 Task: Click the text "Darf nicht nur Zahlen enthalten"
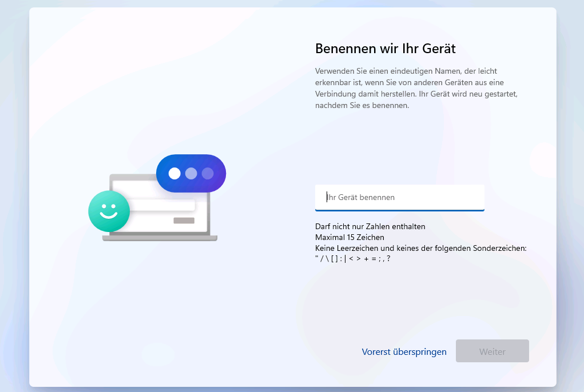pyautogui.click(x=370, y=226)
